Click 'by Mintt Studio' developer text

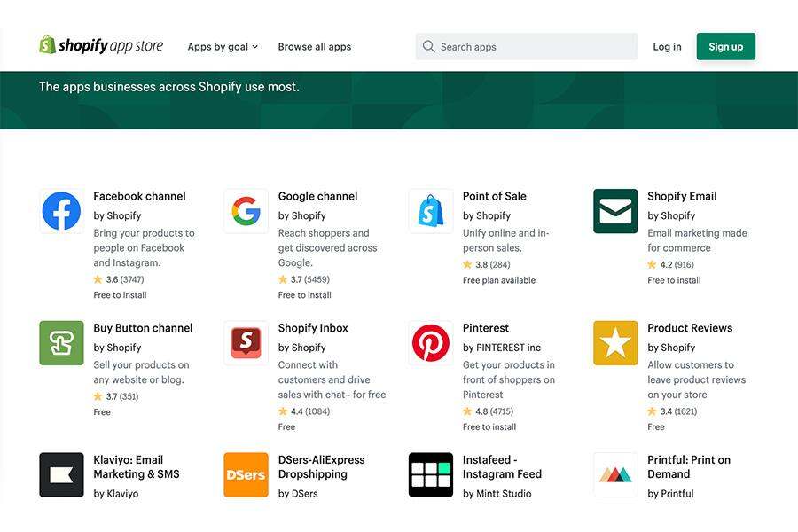pyautogui.click(x=497, y=493)
